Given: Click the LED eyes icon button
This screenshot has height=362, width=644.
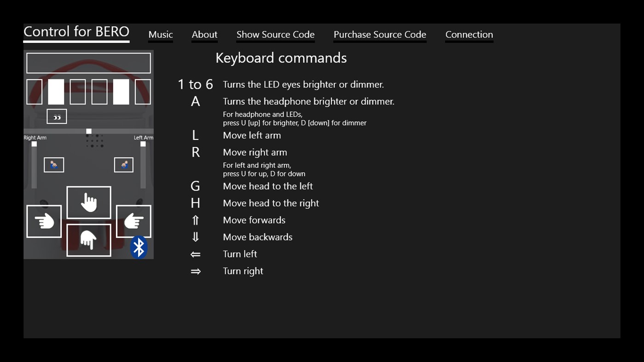Looking at the screenshot, I should [57, 117].
